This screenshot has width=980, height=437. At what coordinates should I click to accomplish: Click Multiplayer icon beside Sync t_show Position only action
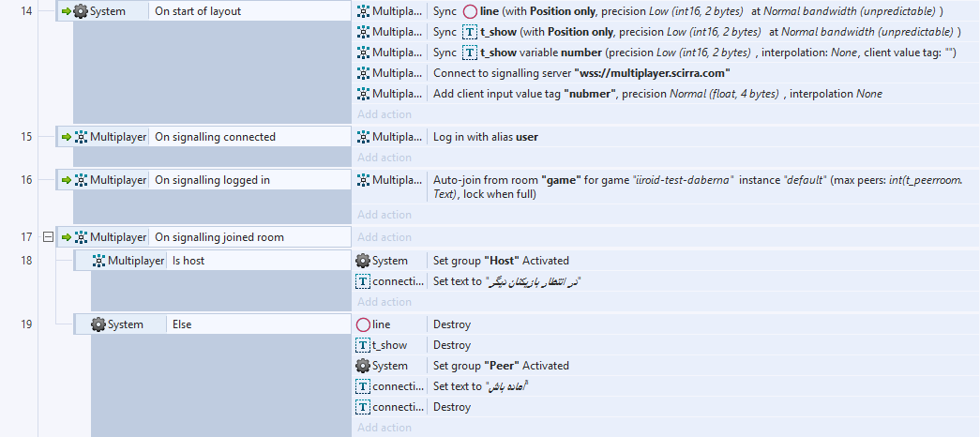[x=363, y=32]
